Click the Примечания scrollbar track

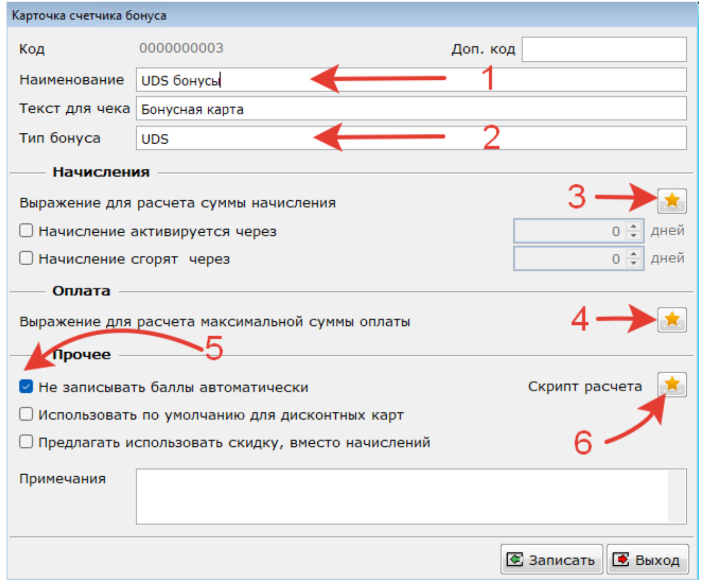pos(677,496)
